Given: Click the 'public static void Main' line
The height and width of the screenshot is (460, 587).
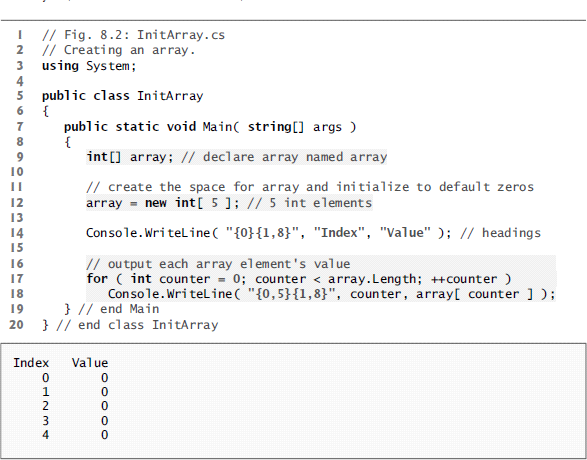Looking at the screenshot, I should (210, 127).
